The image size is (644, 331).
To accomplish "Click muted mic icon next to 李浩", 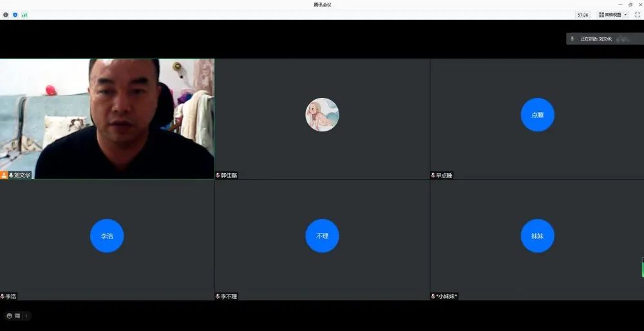I will click(x=3, y=296).
